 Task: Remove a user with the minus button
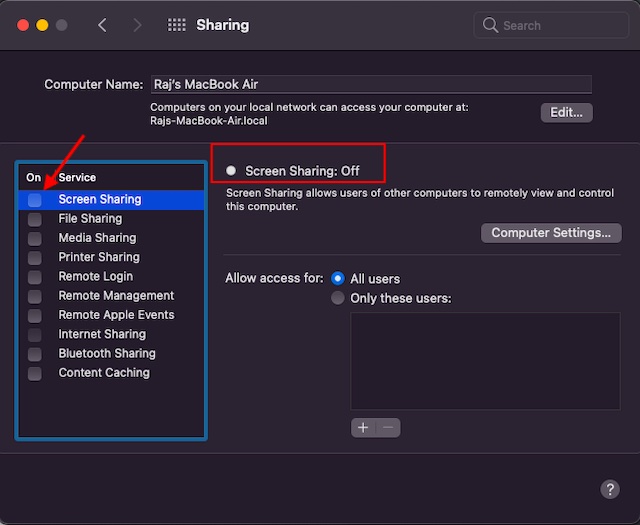pos(388,427)
